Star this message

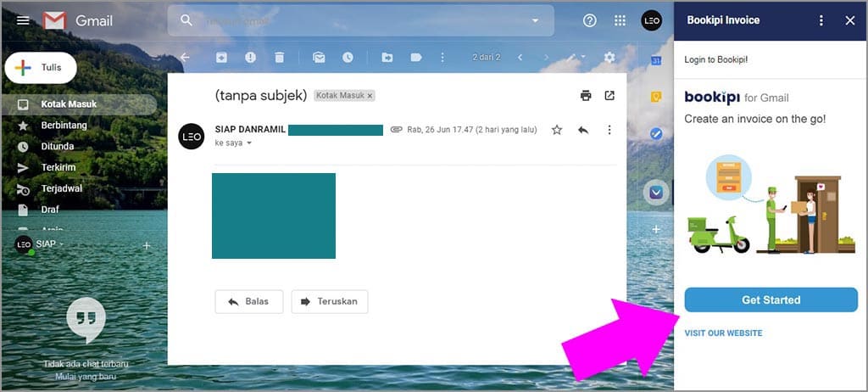(557, 130)
